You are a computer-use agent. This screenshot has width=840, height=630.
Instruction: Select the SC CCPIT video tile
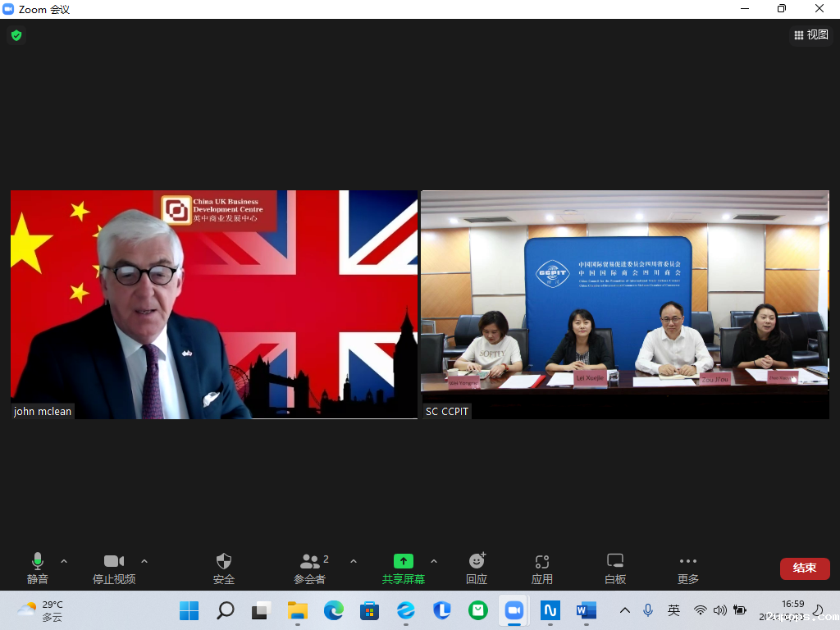point(625,305)
